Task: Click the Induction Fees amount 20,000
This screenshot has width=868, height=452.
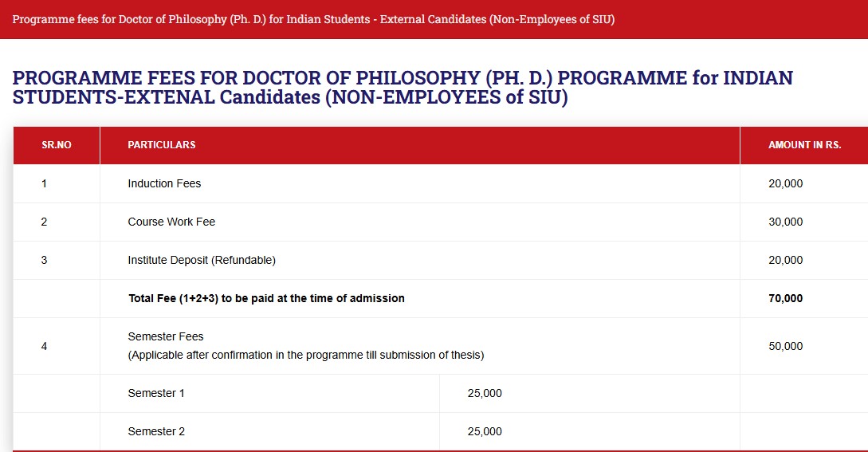Action: [785, 183]
